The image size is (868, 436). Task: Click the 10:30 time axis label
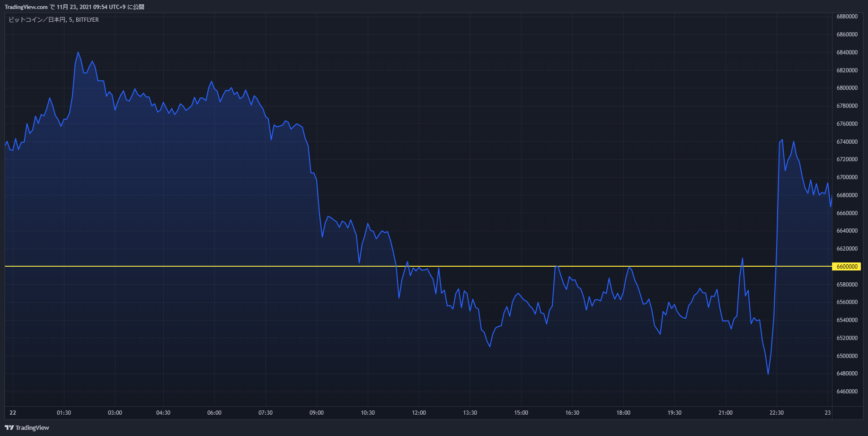[368, 413]
